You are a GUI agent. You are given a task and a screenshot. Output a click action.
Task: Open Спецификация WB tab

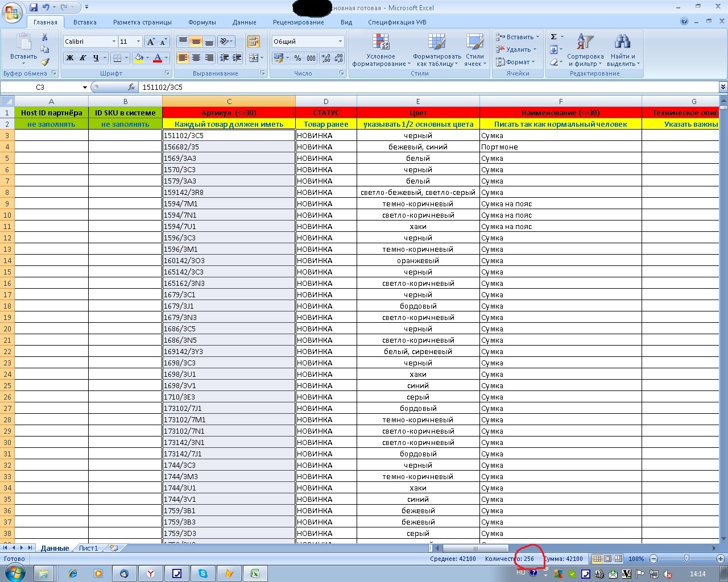pyautogui.click(x=397, y=22)
